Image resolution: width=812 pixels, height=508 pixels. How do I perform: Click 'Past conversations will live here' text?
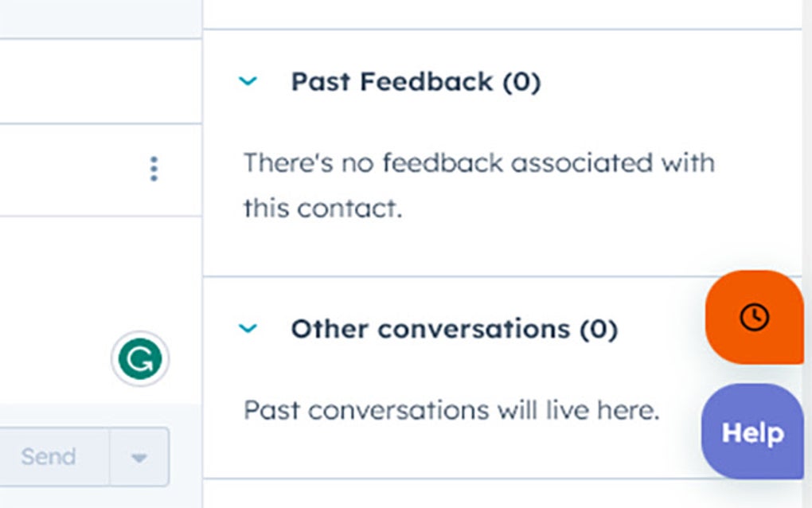pyautogui.click(x=451, y=410)
